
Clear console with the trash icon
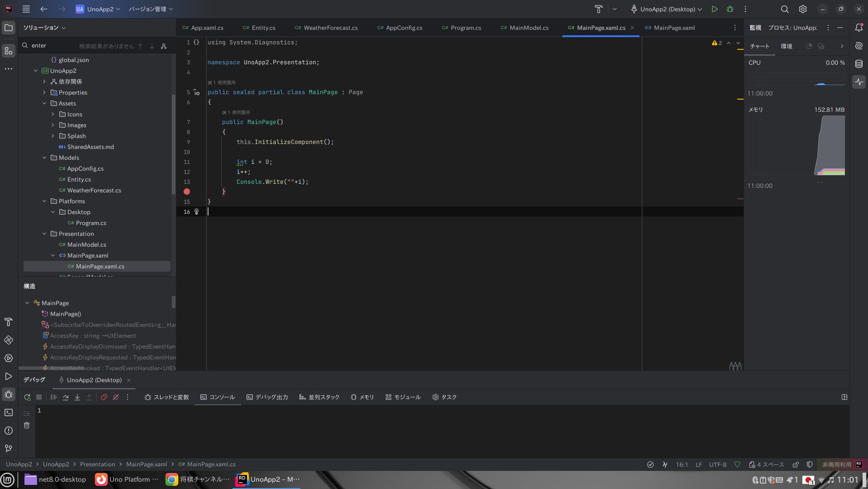pyautogui.click(x=27, y=425)
